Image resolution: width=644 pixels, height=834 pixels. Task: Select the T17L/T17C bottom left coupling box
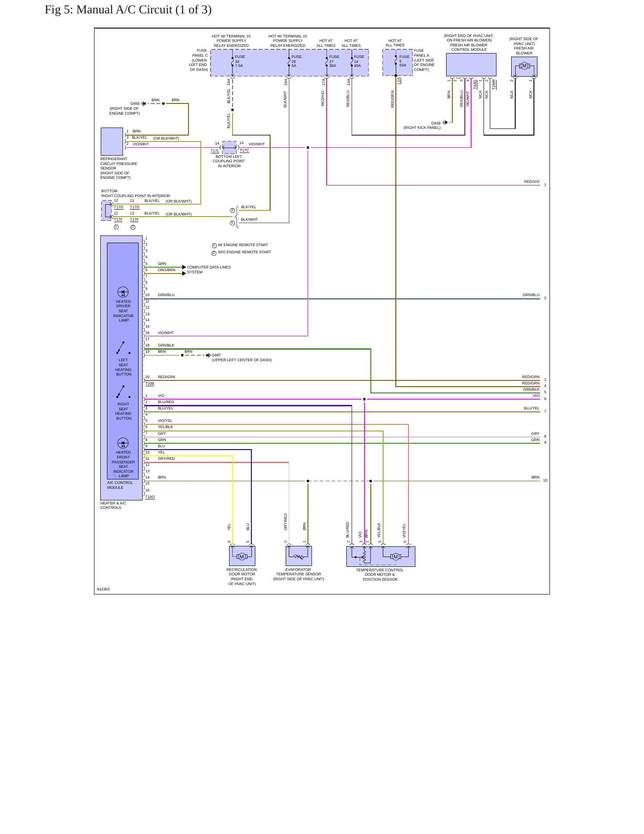click(230, 147)
